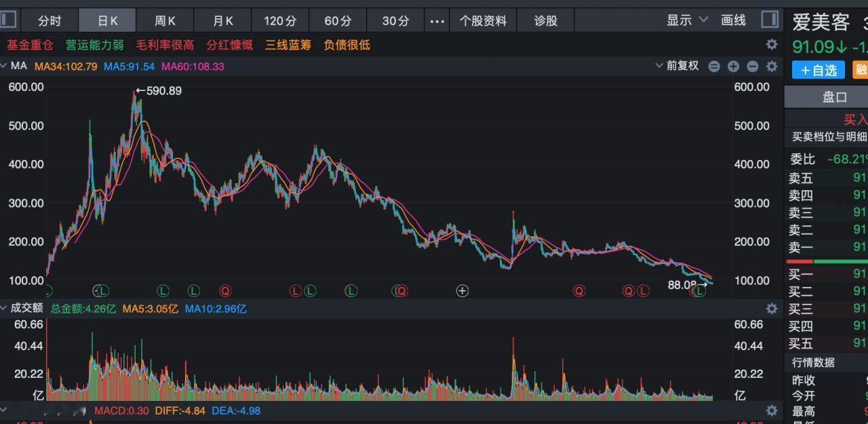Collapse the MA indicator panel chevron
The image size is (868, 424).
coord(4,66)
